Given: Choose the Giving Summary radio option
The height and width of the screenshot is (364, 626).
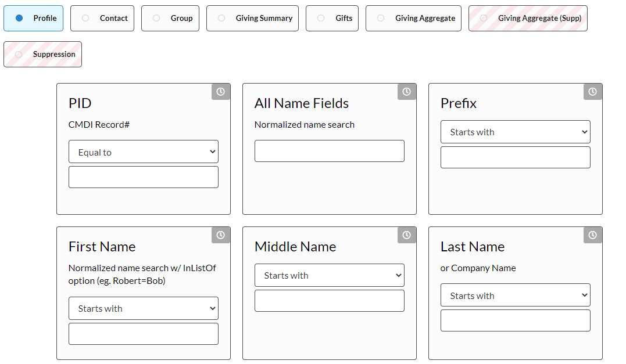Looking at the screenshot, I should coord(252,19).
